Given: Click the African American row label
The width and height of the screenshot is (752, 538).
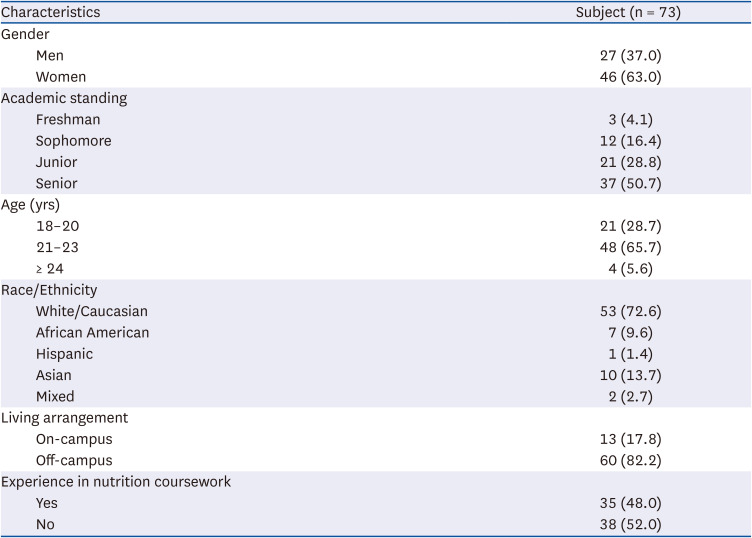Looking at the screenshot, I should 92,332.
